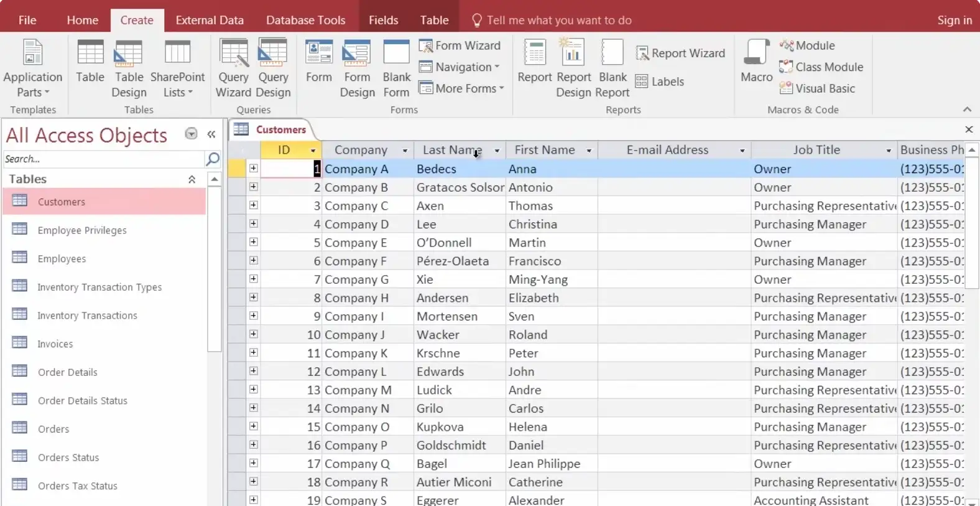980x506 pixels.
Task: Open the Database Tools tab
Action: click(305, 20)
